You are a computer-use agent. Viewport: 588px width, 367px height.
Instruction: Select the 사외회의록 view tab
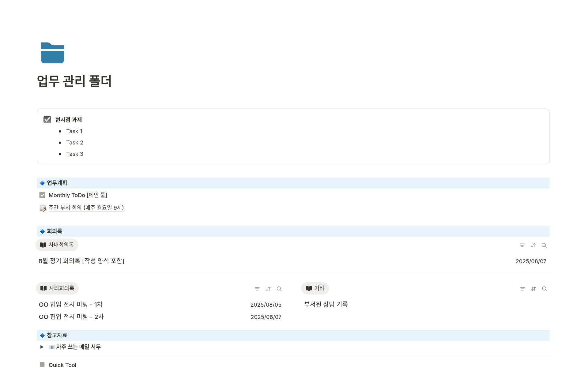point(57,288)
